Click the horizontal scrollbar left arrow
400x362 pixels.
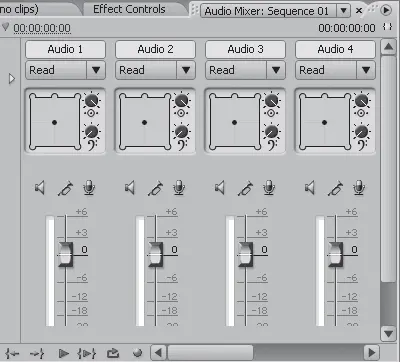pos(158,353)
